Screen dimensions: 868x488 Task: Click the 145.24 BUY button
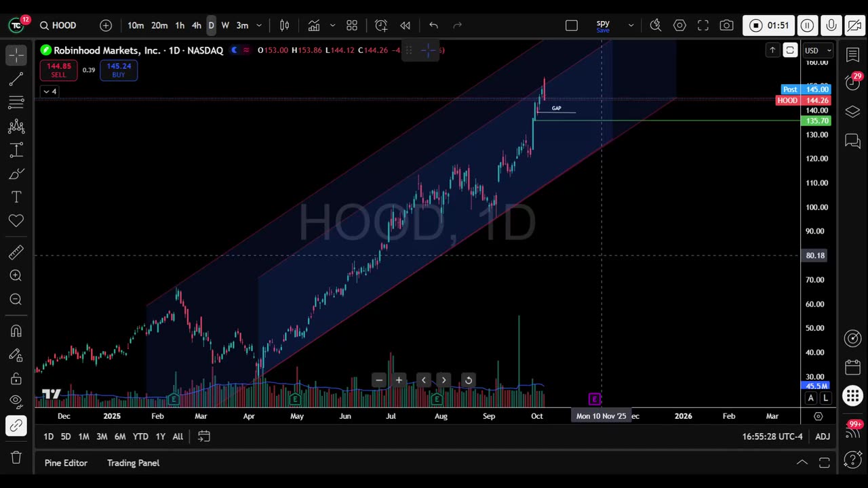(x=119, y=70)
